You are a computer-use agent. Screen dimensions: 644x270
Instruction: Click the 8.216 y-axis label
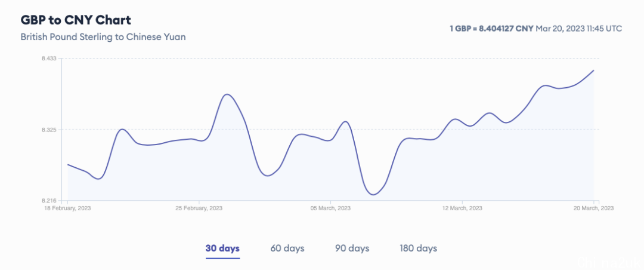[x=49, y=201]
